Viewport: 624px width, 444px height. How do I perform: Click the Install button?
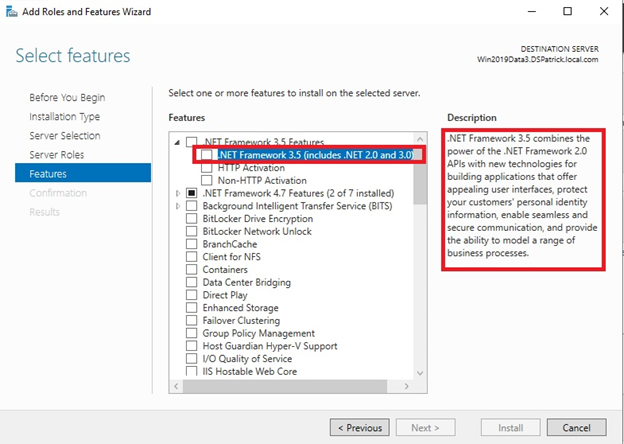[x=511, y=428]
